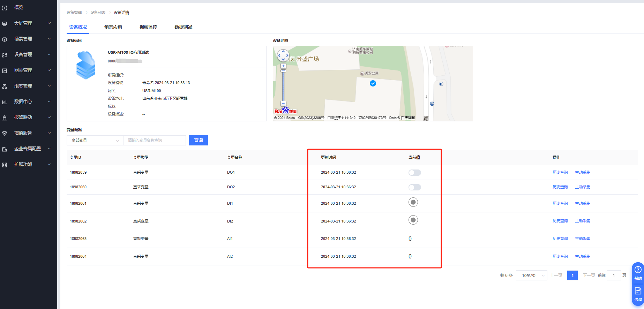The image size is (644, 309).
Task: Switch to the 视频监控 tab
Action: coord(148,27)
